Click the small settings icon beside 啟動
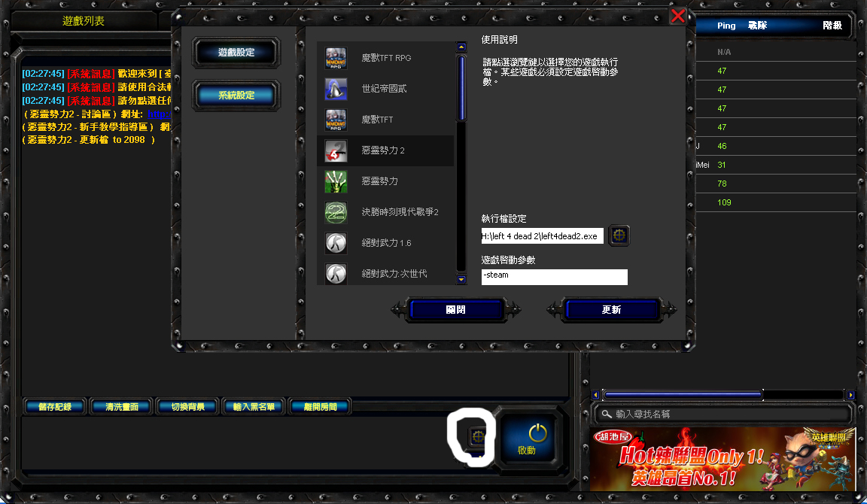 [x=477, y=436]
